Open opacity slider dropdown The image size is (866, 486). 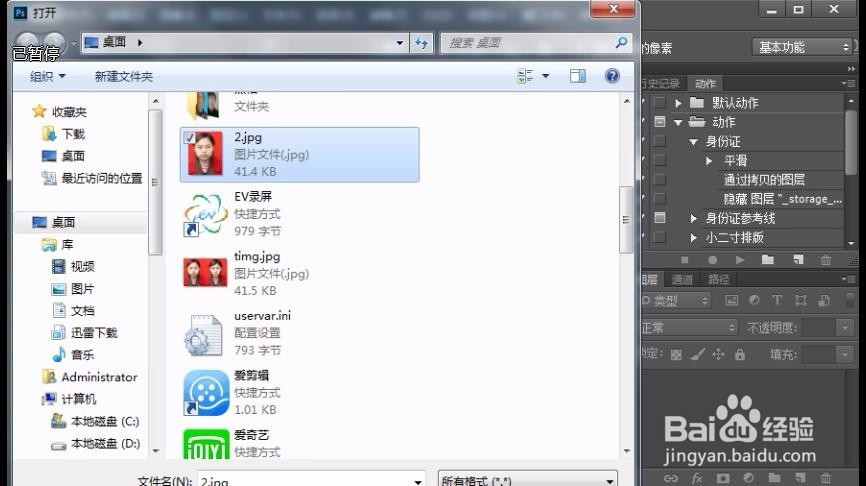pos(845,328)
